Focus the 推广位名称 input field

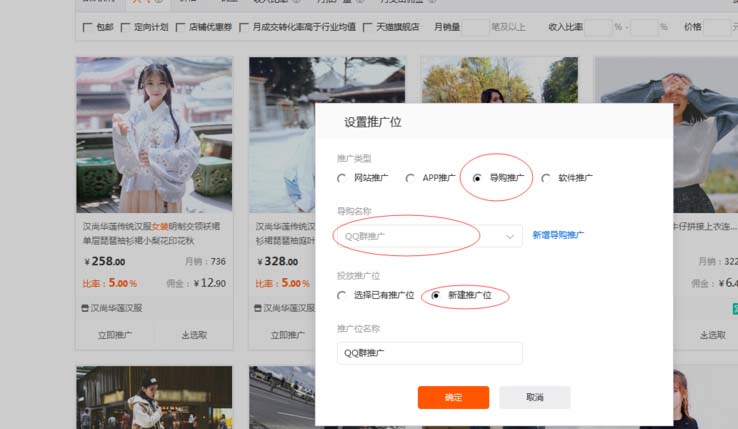coord(429,353)
